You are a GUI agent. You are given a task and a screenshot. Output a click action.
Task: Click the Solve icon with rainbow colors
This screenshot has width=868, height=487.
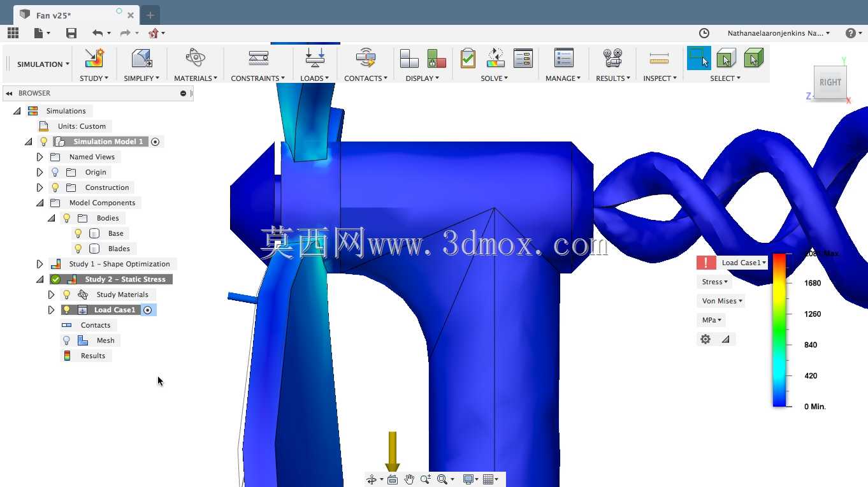point(495,58)
